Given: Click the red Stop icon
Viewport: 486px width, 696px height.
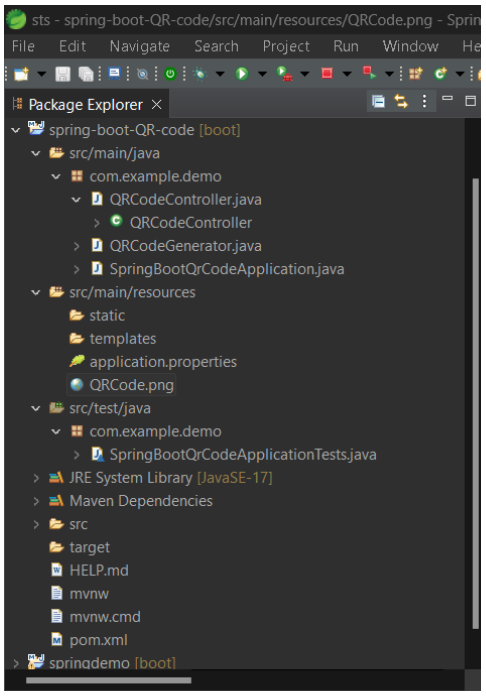Looking at the screenshot, I should click(x=327, y=73).
